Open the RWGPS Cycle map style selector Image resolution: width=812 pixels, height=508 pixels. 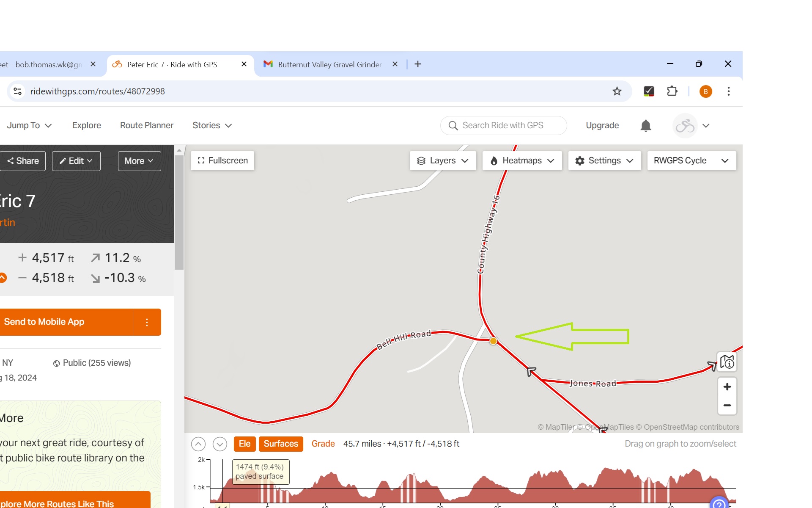click(691, 161)
